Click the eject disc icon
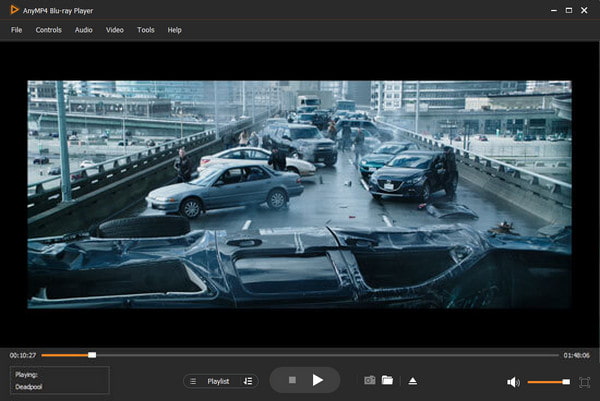600x401 pixels. (412, 381)
